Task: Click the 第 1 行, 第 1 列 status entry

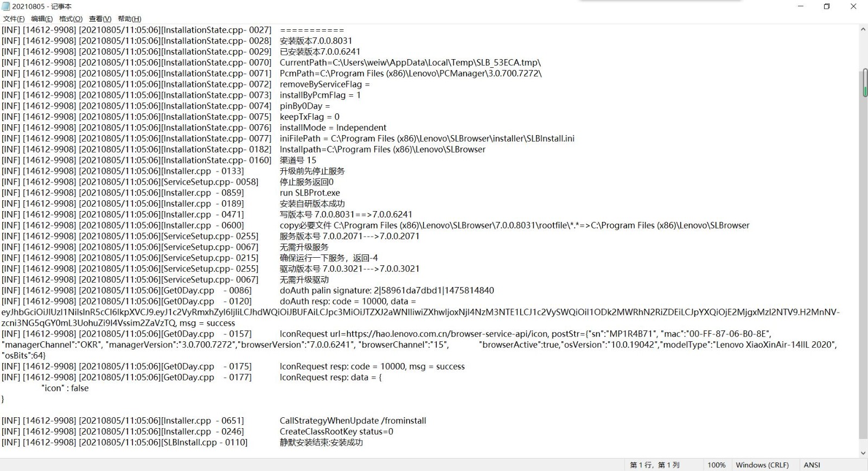Action: tap(654, 465)
